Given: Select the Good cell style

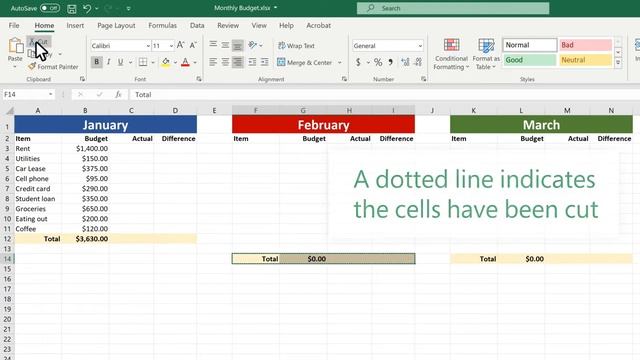Looking at the screenshot, I should [x=530, y=60].
